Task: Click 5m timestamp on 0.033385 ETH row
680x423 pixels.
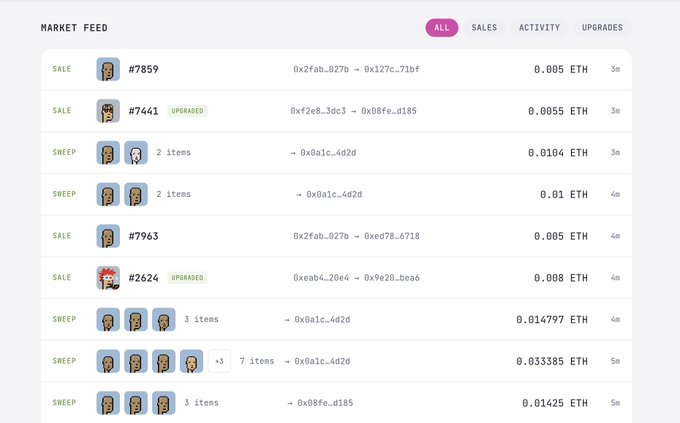Action: pos(615,361)
